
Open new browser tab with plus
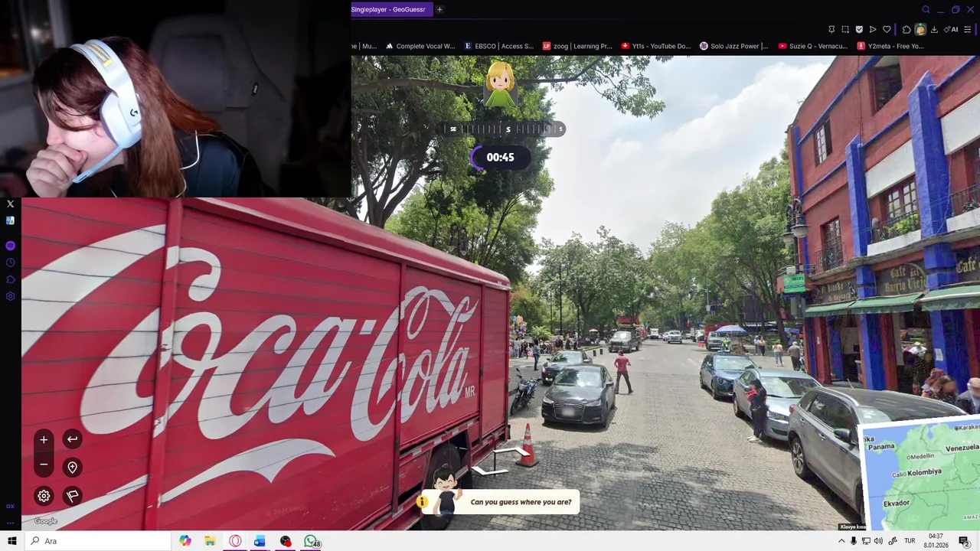tap(439, 9)
